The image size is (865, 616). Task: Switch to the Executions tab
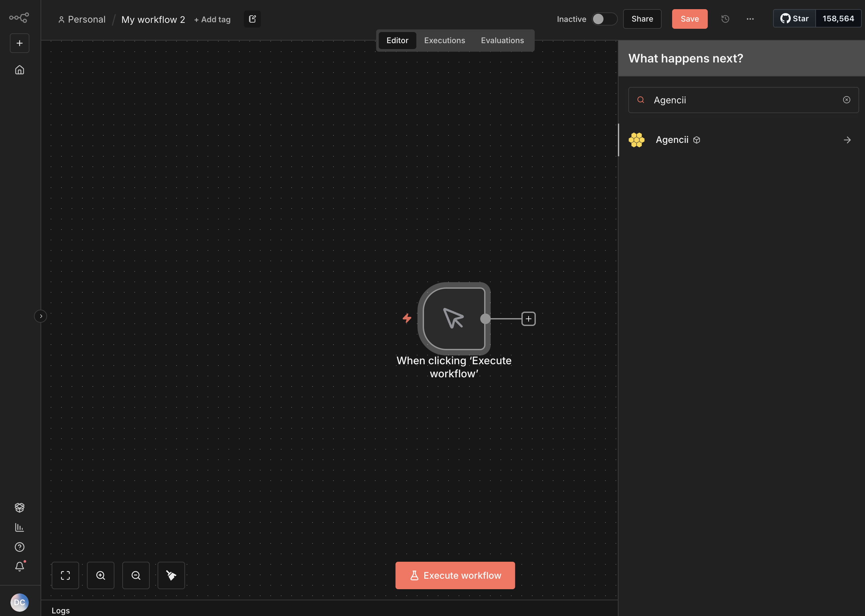pos(444,40)
